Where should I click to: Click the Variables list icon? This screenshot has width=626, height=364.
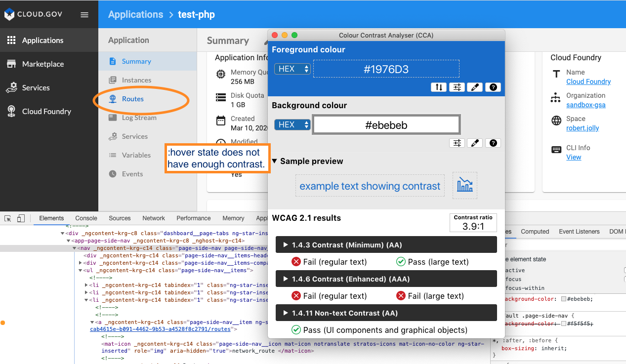(x=113, y=155)
